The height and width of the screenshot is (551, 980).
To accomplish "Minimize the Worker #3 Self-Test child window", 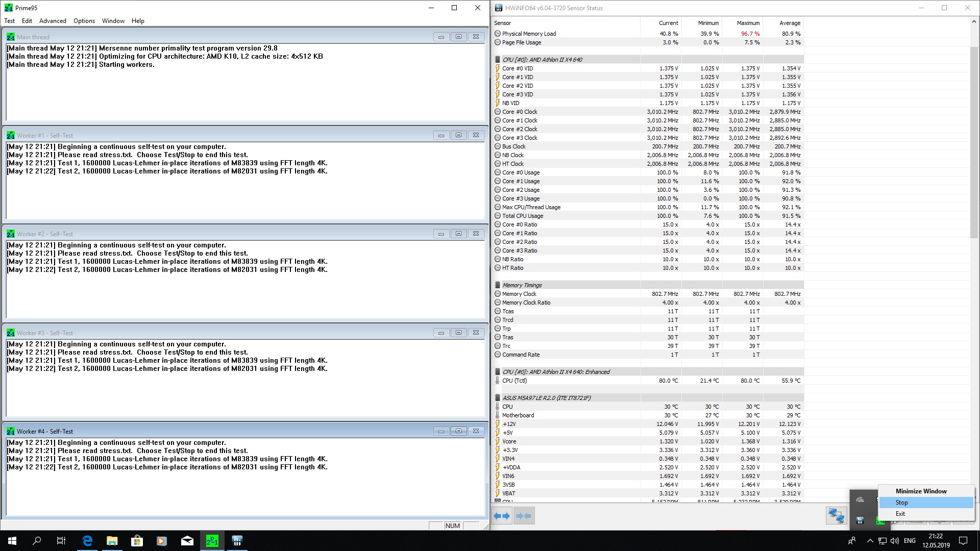I will [x=441, y=333].
